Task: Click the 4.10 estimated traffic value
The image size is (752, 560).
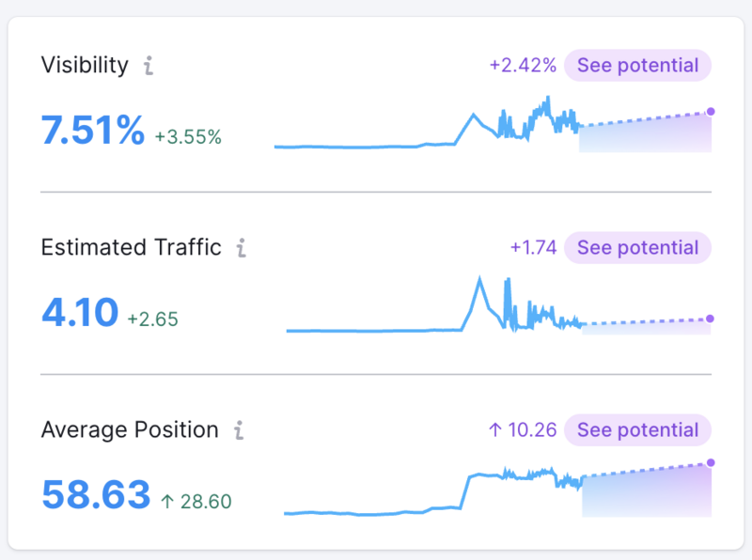Action: click(x=80, y=313)
